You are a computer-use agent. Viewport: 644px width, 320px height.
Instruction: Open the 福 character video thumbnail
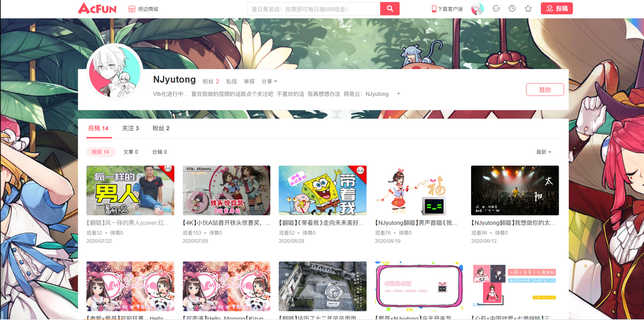tap(419, 190)
